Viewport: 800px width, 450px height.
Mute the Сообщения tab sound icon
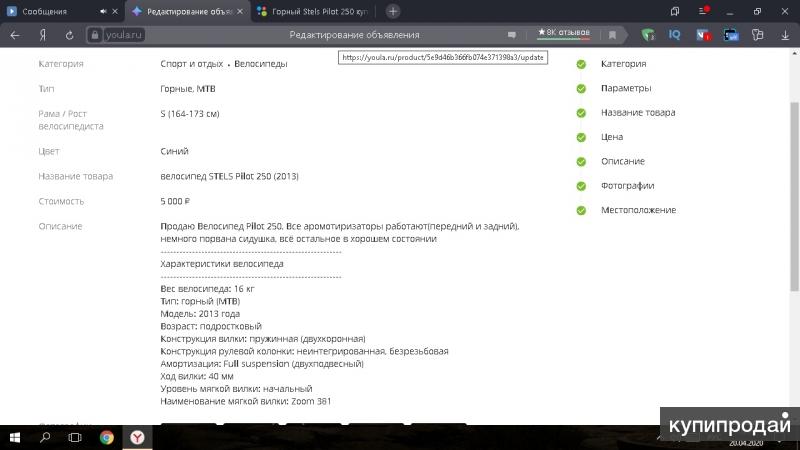tap(103, 11)
